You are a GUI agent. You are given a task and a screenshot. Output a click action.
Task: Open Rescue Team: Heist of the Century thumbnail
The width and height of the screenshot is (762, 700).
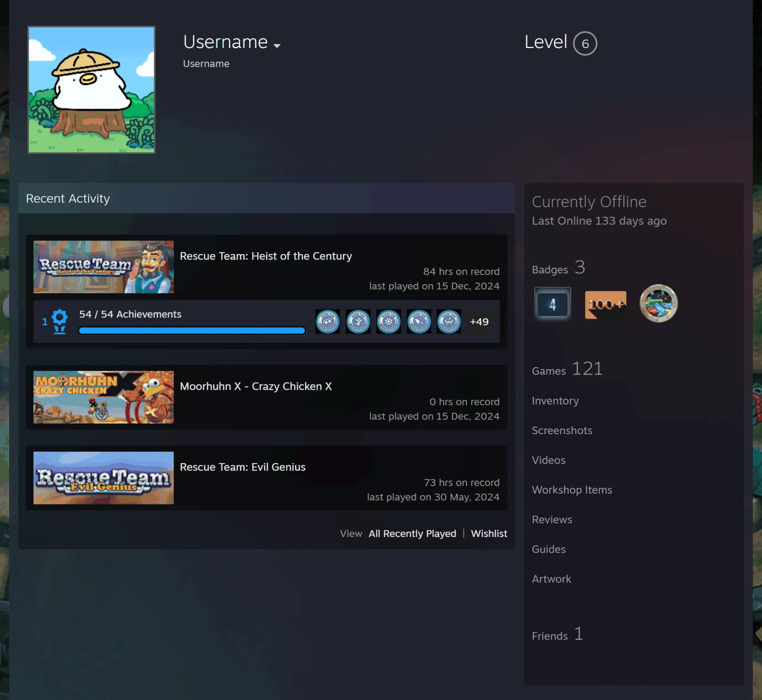104,267
